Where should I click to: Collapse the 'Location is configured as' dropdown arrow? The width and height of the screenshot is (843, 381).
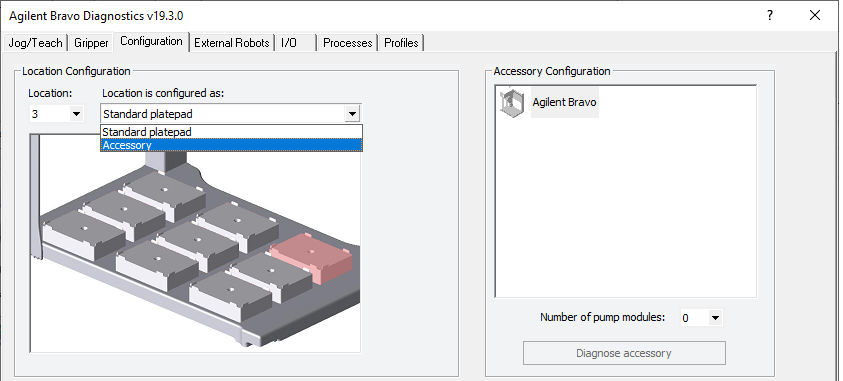[353, 114]
